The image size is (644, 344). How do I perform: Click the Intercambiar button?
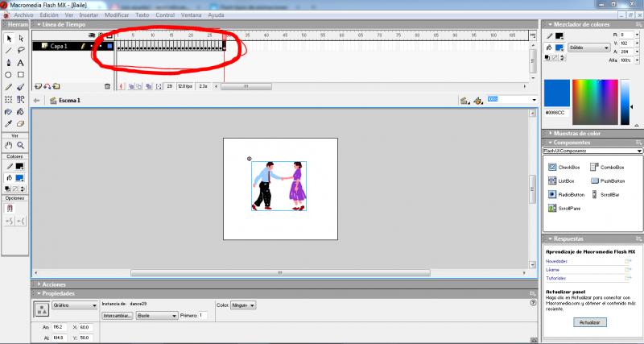(117, 316)
